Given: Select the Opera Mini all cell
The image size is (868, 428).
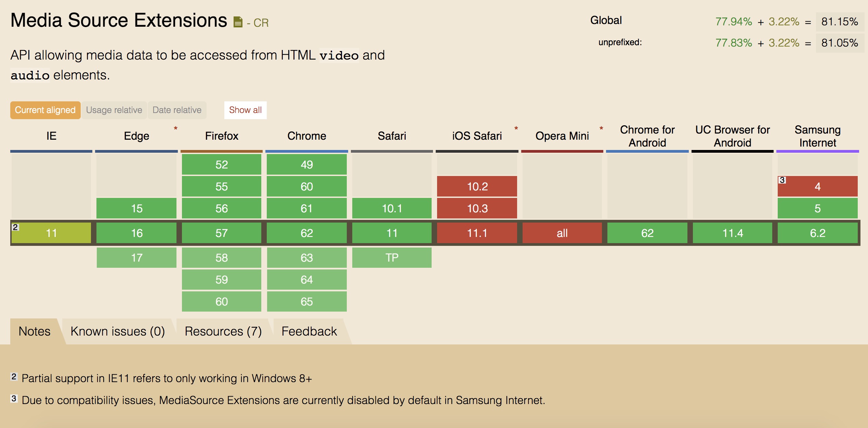Looking at the screenshot, I should (562, 233).
